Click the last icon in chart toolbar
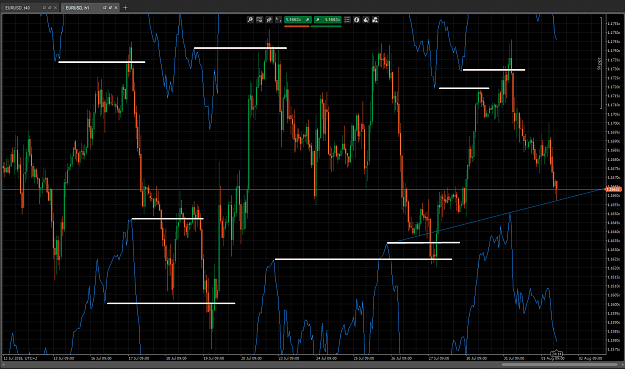Image resolution: width=625 pixels, height=369 pixels. pos(375,20)
